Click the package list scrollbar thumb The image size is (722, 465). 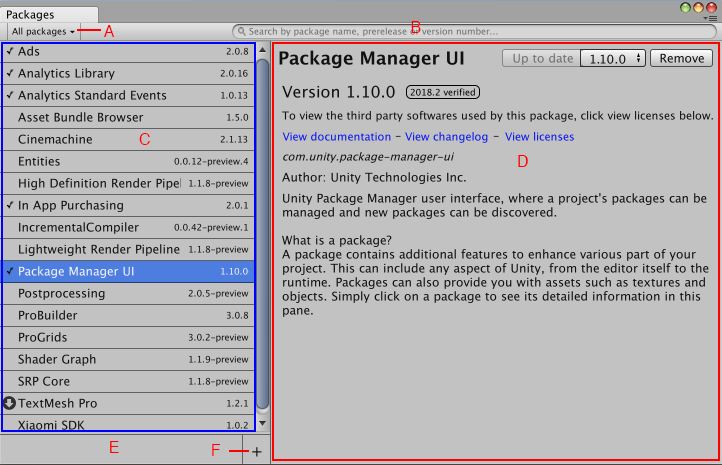(262, 233)
